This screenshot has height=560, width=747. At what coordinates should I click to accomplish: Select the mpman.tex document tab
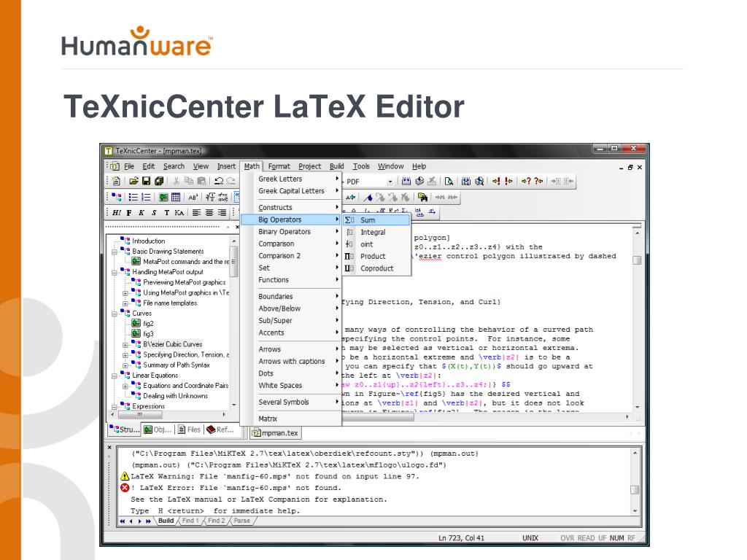275,433
